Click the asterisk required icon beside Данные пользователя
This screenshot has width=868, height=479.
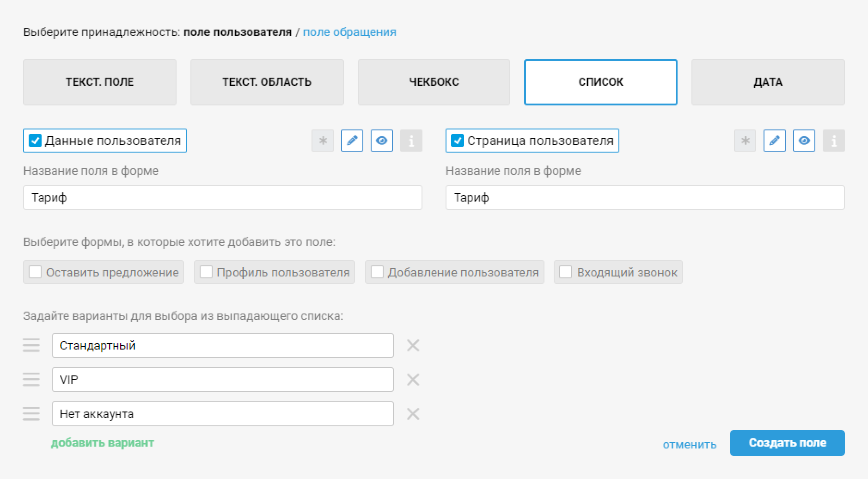point(323,141)
